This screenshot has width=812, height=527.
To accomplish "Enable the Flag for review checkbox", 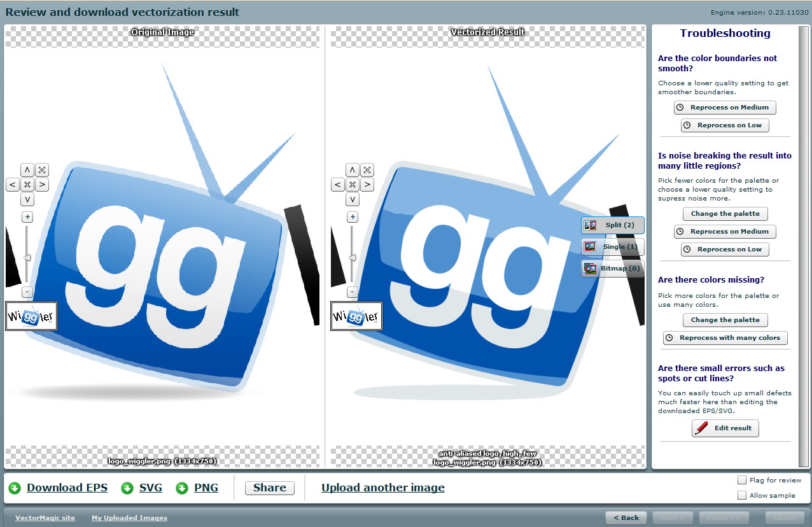I will pyautogui.click(x=741, y=480).
